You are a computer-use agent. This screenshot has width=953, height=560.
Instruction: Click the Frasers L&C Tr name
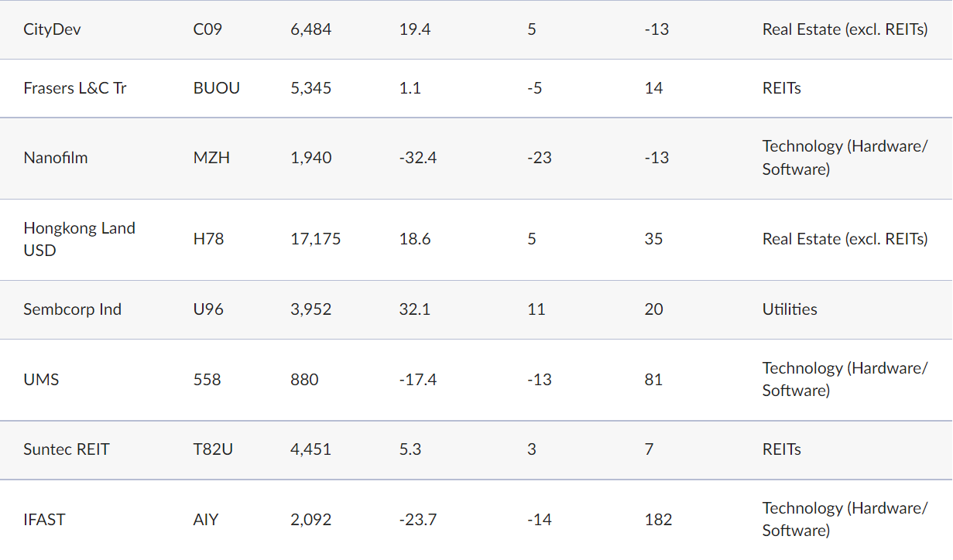click(75, 88)
